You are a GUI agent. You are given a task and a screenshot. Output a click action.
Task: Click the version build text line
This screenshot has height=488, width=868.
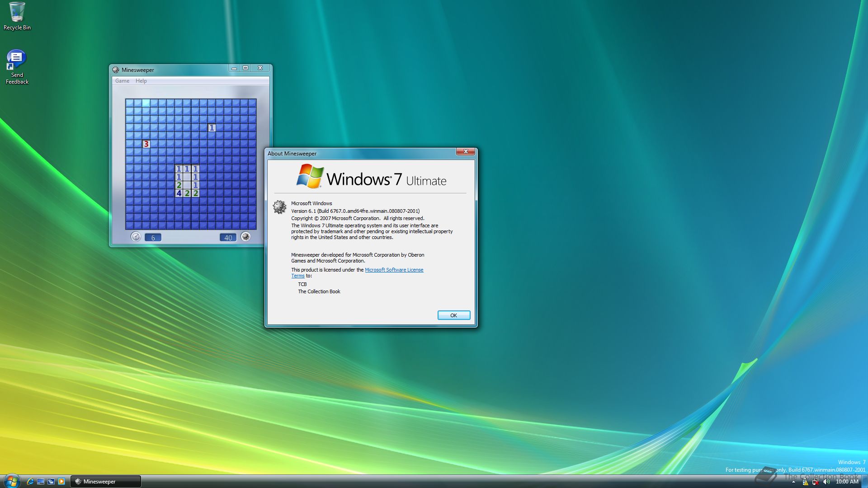(355, 211)
